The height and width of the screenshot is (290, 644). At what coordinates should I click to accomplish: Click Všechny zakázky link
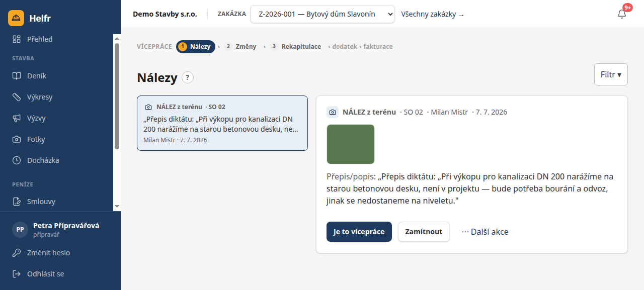433,14
